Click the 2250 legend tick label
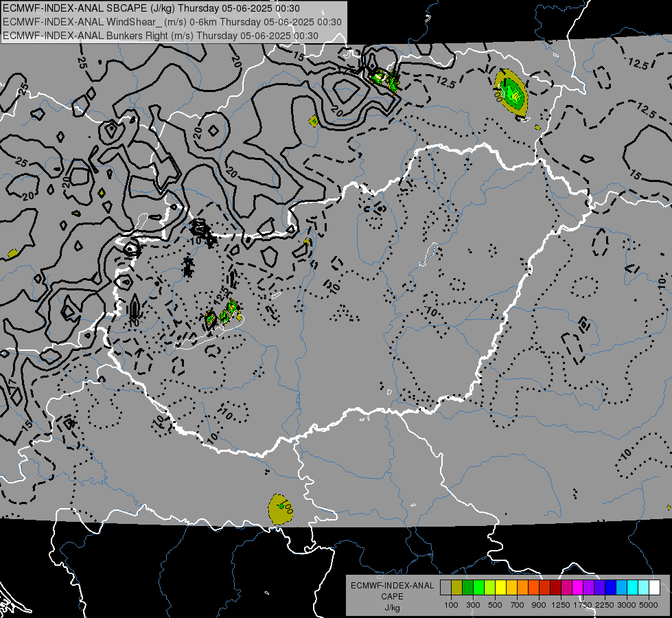 pyautogui.click(x=605, y=605)
